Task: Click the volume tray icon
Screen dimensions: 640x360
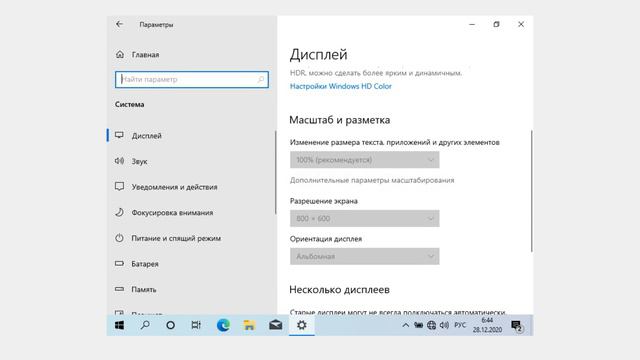Action: click(x=444, y=325)
